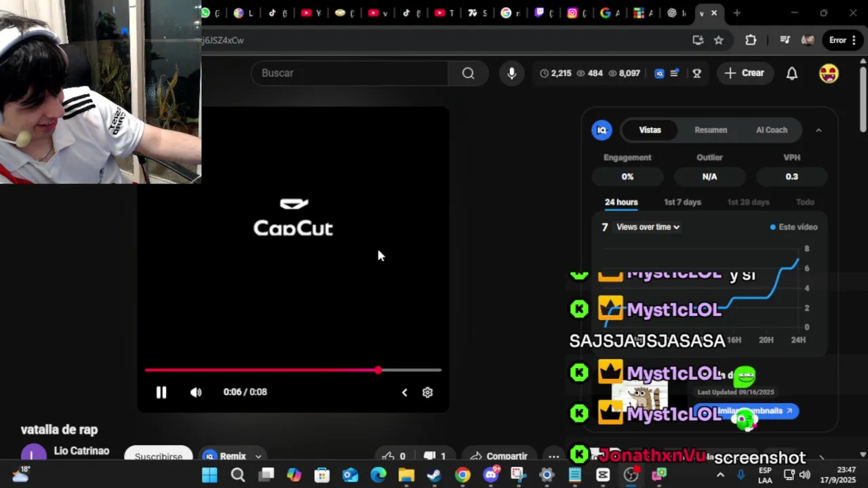The height and width of the screenshot is (488, 868).
Task: Click the IQ logo in the side panel
Action: [x=601, y=130]
